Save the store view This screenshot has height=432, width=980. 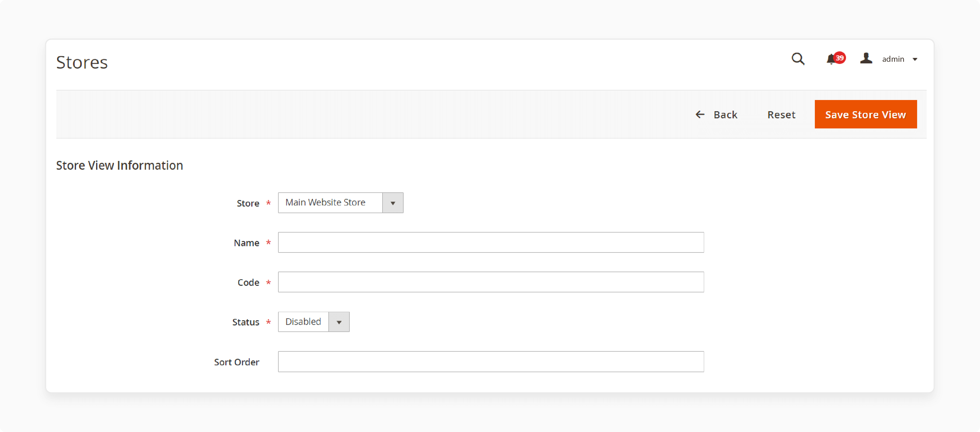tap(865, 114)
